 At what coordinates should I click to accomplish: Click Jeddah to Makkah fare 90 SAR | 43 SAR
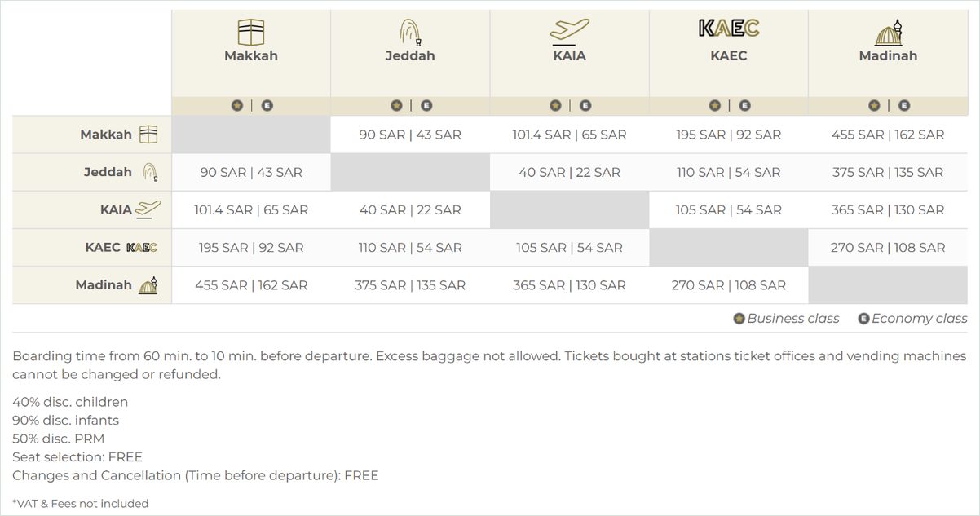(x=251, y=172)
